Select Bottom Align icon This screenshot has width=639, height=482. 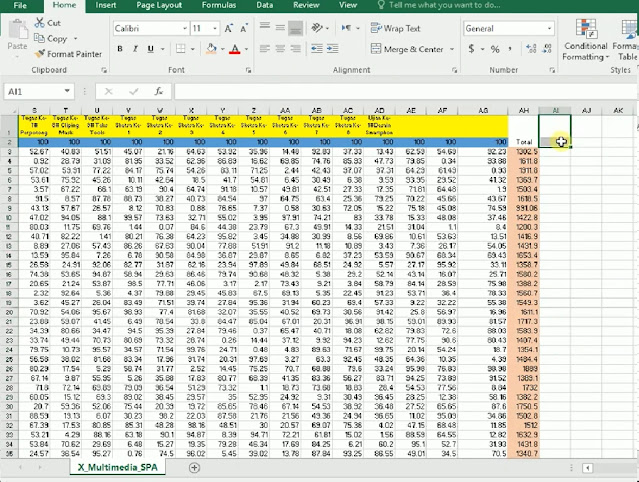click(295, 28)
